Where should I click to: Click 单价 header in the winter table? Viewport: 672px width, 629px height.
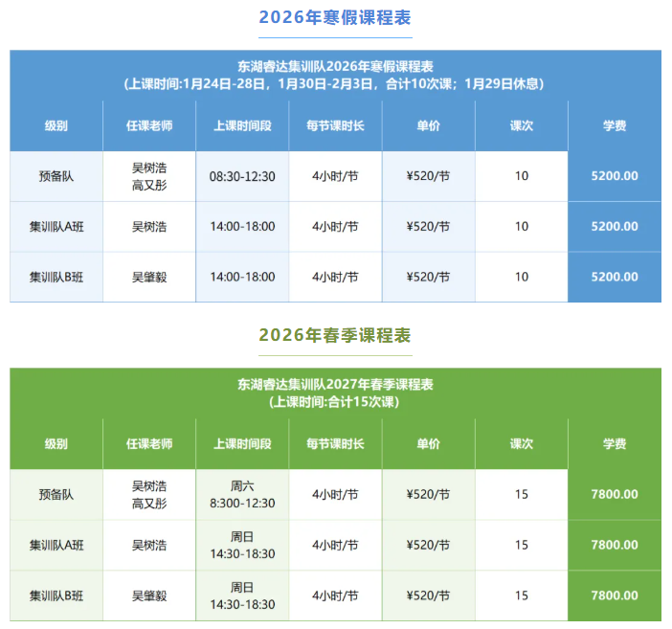428,126
